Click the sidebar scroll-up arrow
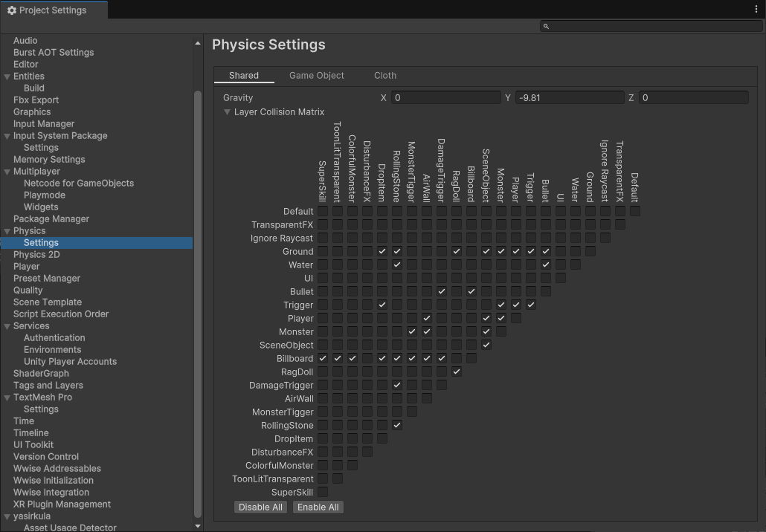Screen dimensions: 766x532 pos(197,43)
